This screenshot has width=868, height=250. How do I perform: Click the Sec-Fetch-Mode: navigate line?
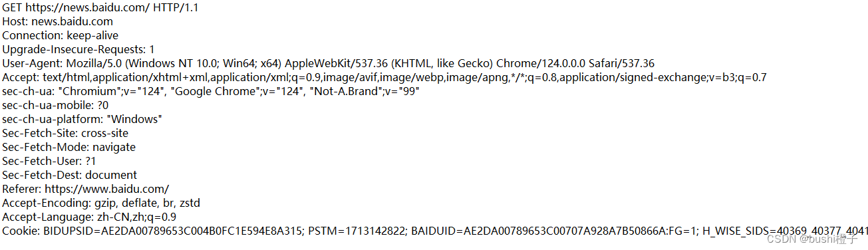point(69,147)
